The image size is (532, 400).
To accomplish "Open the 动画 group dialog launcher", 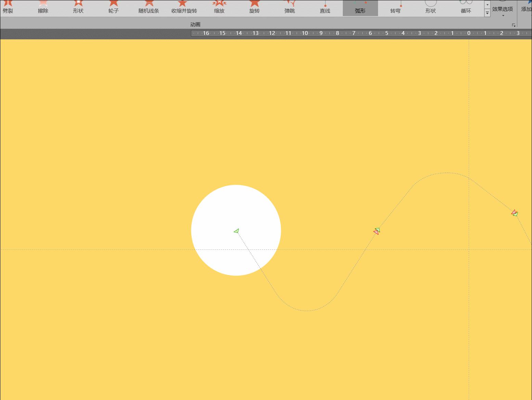I will [x=514, y=25].
